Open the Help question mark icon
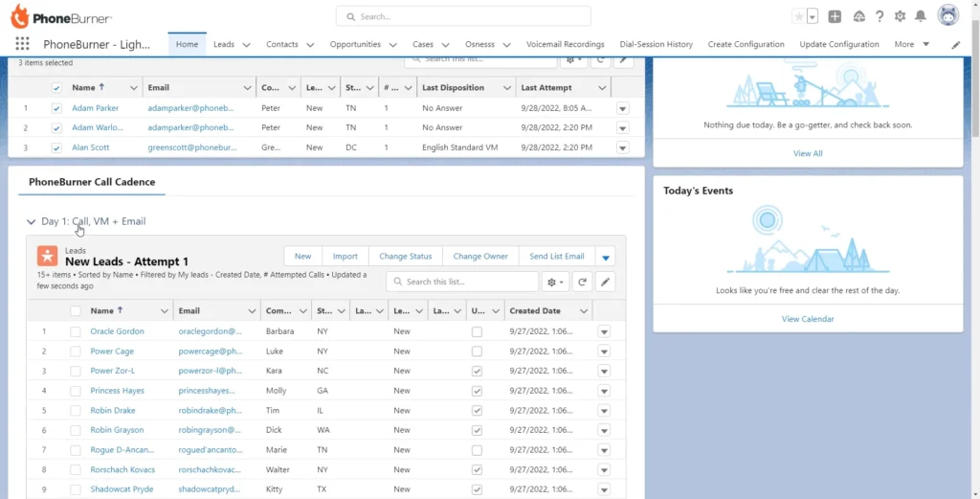Viewport: 980px width, 499px height. [x=880, y=17]
